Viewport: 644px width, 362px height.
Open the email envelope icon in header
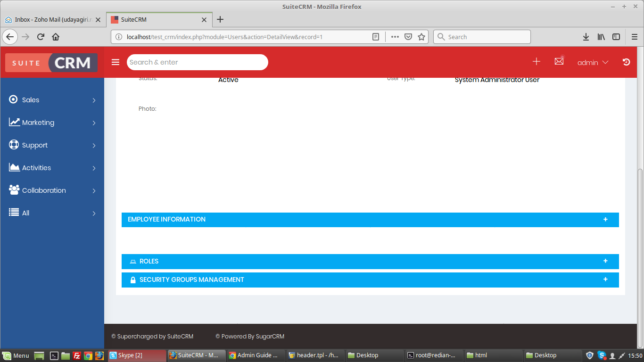tap(559, 61)
